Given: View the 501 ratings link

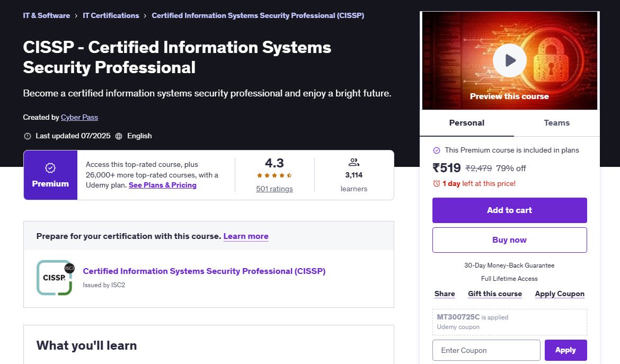Looking at the screenshot, I should pos(274,189).
